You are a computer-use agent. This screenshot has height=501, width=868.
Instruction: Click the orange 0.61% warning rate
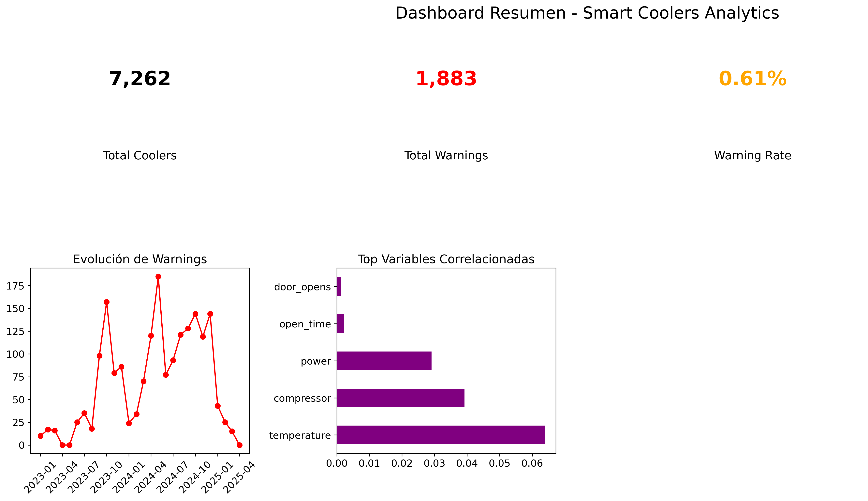pyautogui.click(x=752, y=79)
